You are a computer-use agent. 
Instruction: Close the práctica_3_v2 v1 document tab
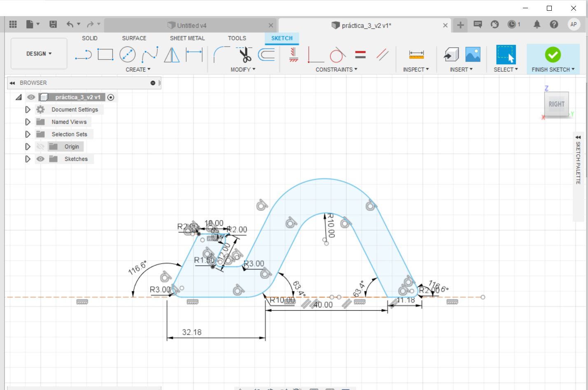pyautogui.click(x=445, y=26)
